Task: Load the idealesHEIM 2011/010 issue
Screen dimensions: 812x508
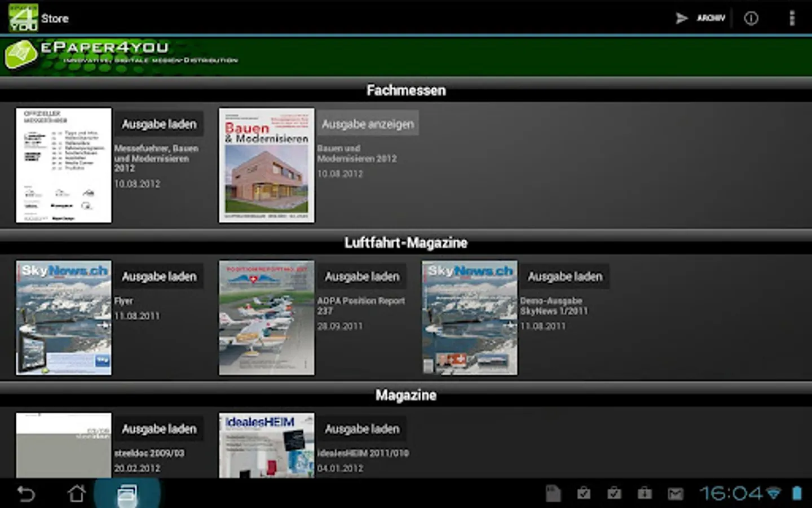Action: pos(362,429)
